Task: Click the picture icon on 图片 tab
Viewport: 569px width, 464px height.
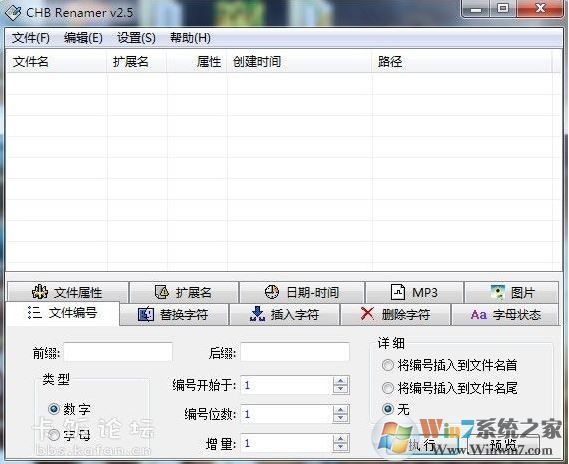Action: (x=498, y=292)
